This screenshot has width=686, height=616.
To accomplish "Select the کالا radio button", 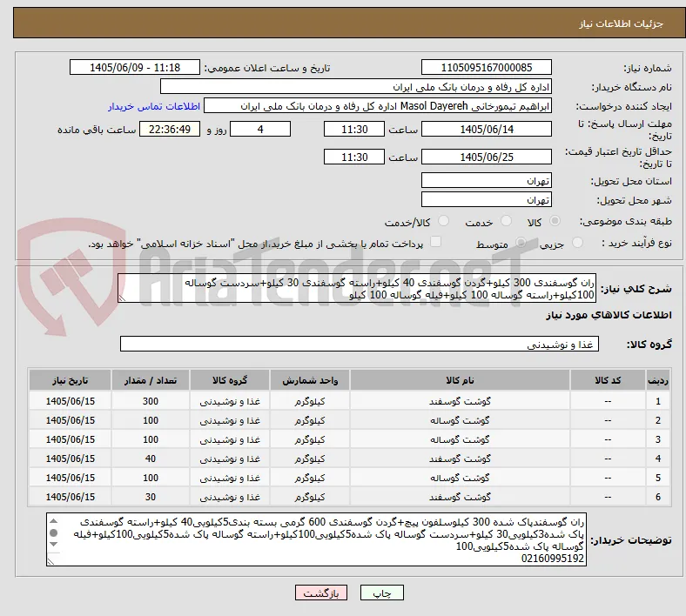I will 555,221.
